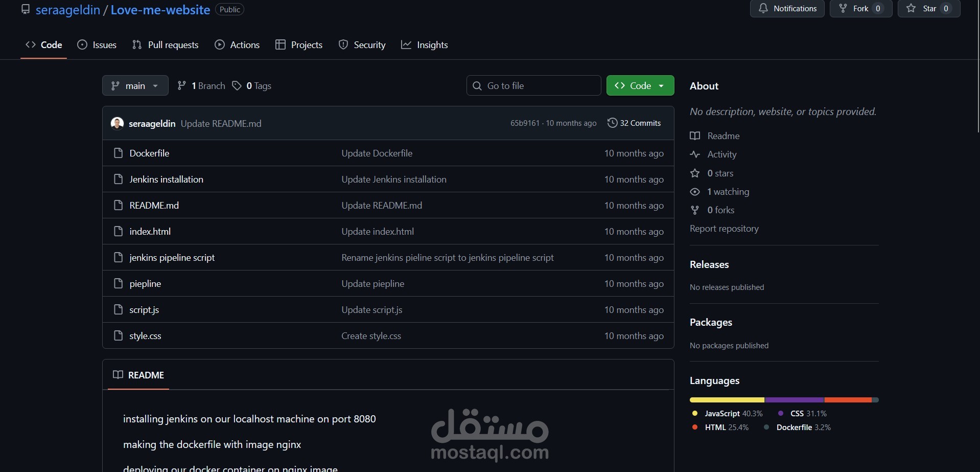Open the jenkins pipeline script file

pos(172,257)
